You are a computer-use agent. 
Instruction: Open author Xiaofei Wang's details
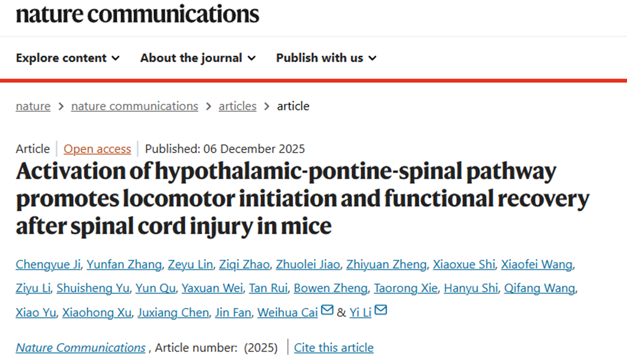pos(536,264)
